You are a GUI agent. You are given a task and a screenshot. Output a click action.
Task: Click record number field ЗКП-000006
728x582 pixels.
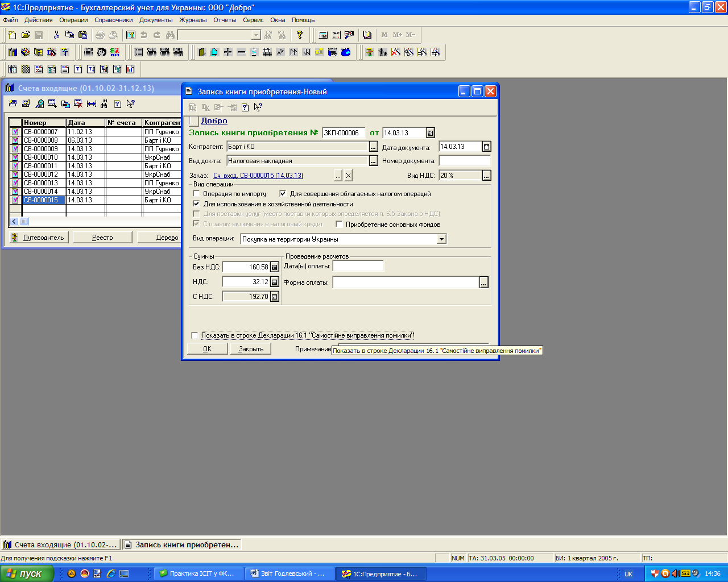click(344, 133)
